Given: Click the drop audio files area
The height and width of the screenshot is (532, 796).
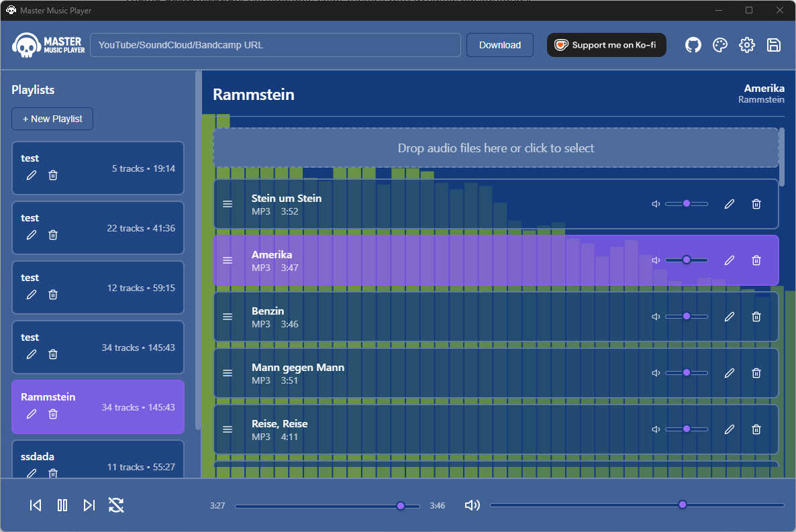Looking at the screenshot, I should pos(495,148).
